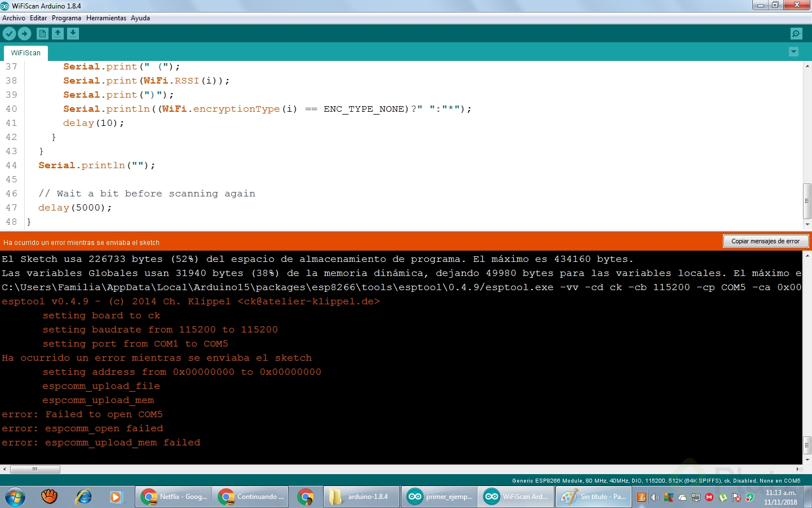812x508 pixels.
Task: Click the MEGA red M tray icon
Action: point(709,497)
